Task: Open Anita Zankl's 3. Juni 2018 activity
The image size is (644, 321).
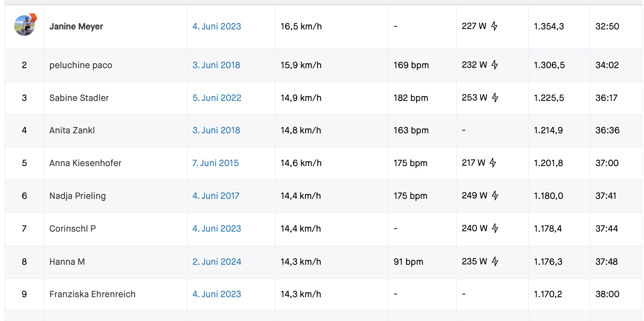Action: tap(216, 130)
